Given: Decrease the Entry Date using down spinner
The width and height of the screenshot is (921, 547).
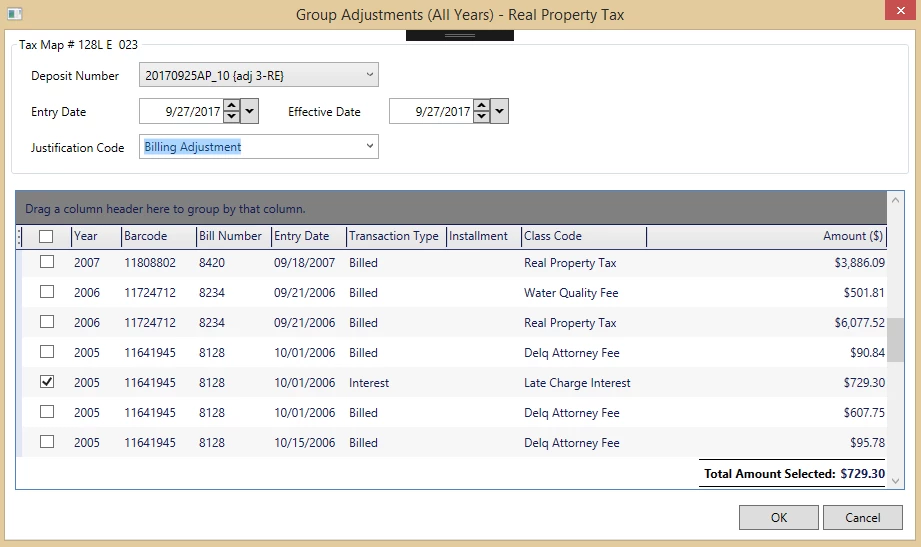Looking at the screenshot, I should click(x=231, y=117).
